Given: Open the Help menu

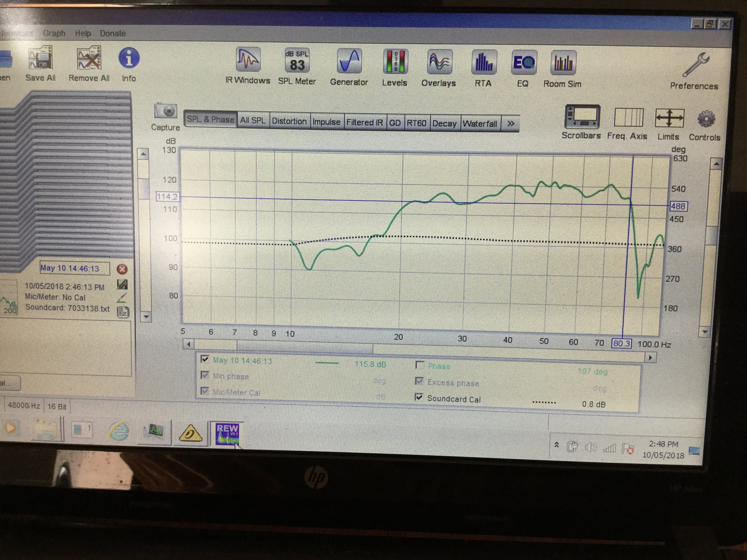Looking at the screenshot, I should click(x=83, y=33).
